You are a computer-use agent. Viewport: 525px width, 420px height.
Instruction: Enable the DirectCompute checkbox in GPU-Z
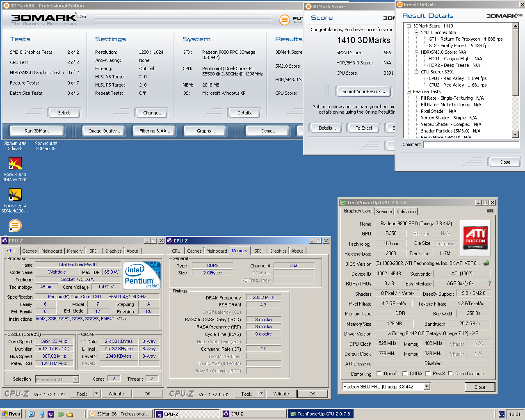pyautogui.click(x=450, y=374)
